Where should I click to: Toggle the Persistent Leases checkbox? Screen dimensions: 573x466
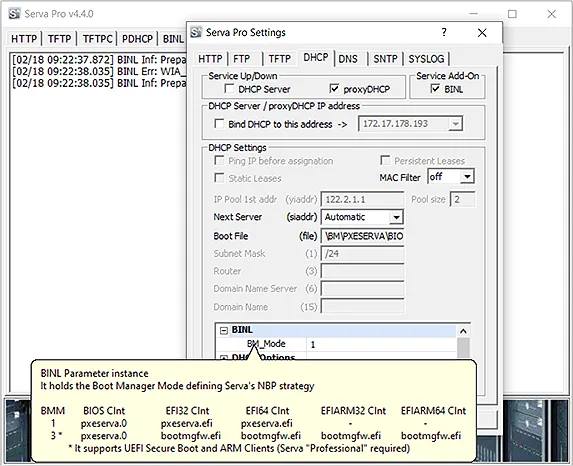click(385, 160)
